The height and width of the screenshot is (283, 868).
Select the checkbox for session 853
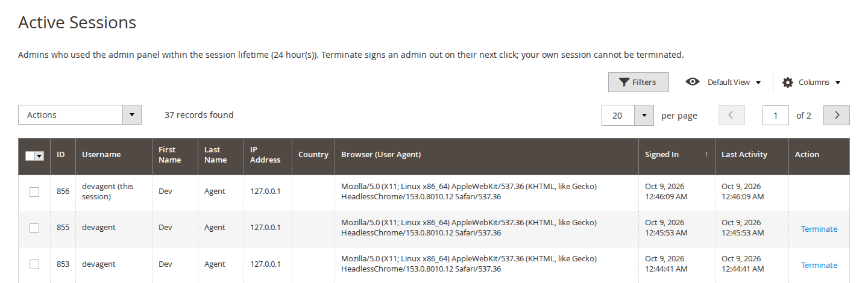(34, 264)
